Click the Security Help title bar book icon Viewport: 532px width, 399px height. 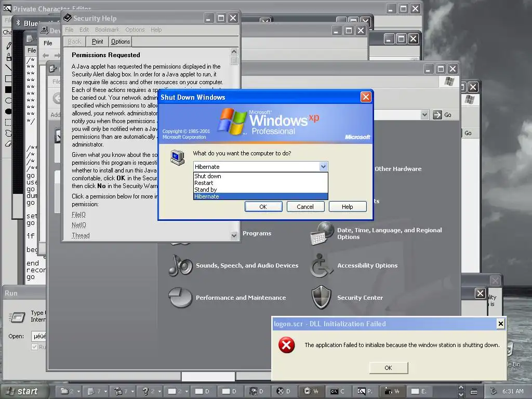click(x=67, y=18)
